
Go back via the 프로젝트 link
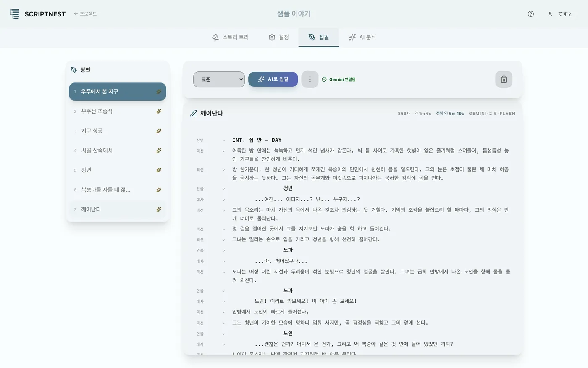[85, 14]
